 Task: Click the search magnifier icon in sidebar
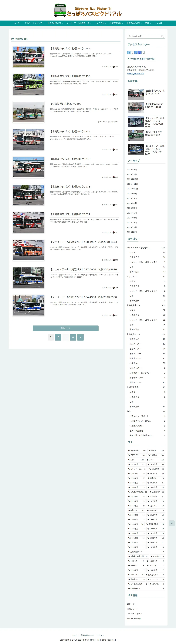(x=162, y=37)
